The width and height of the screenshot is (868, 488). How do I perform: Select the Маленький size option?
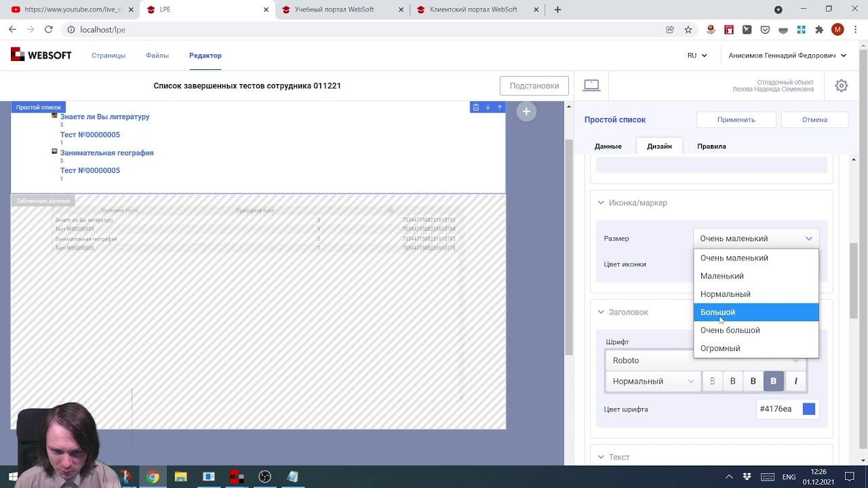coord(756,276)
